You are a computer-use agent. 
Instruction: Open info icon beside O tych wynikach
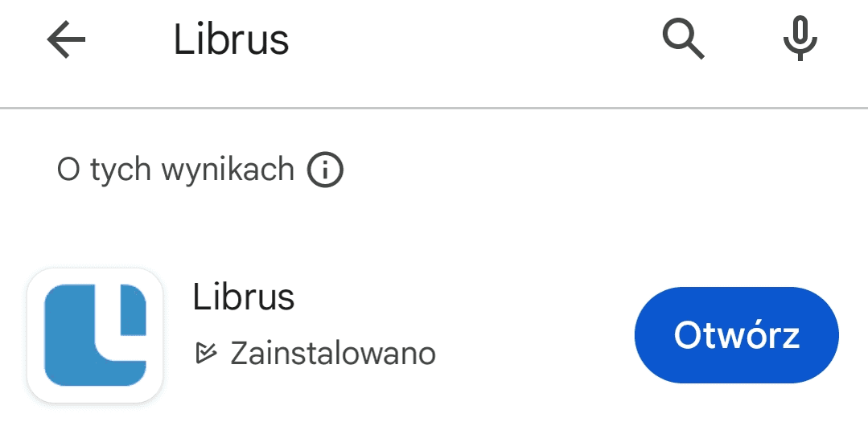(325, 170)
